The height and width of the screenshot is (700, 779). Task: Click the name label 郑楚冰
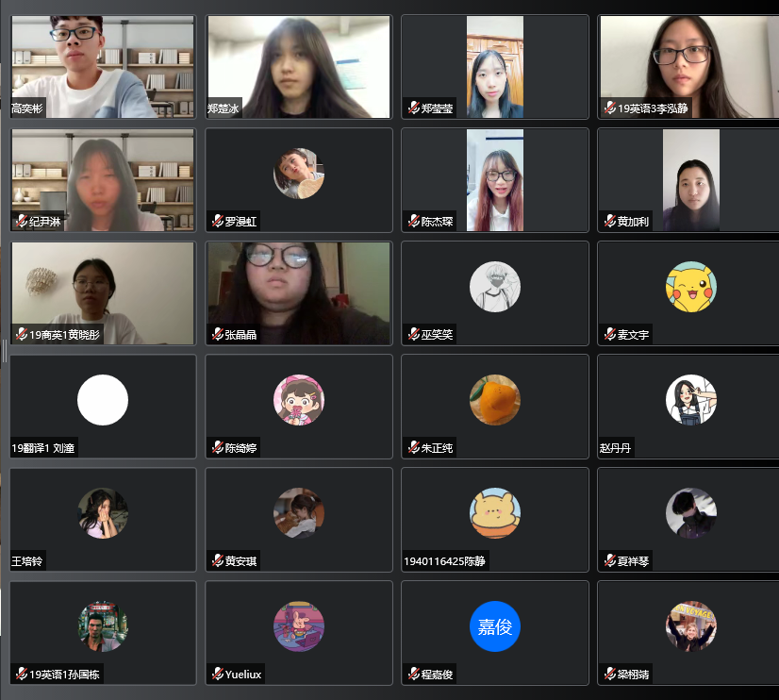click(x=224, y=108)
